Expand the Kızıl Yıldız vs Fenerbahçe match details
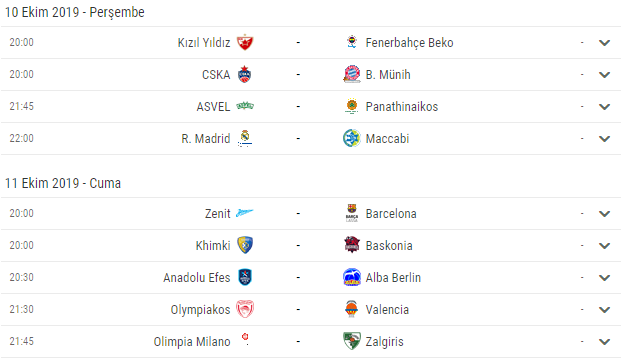 (x=604, y=43)
